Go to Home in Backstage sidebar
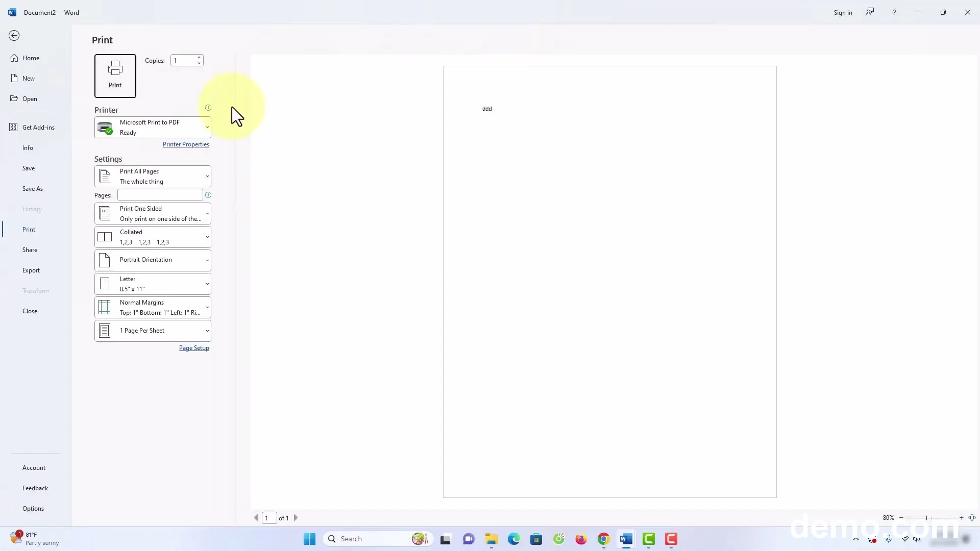Image resolution: width=980 pixels, height=551 pixels. 31,58
